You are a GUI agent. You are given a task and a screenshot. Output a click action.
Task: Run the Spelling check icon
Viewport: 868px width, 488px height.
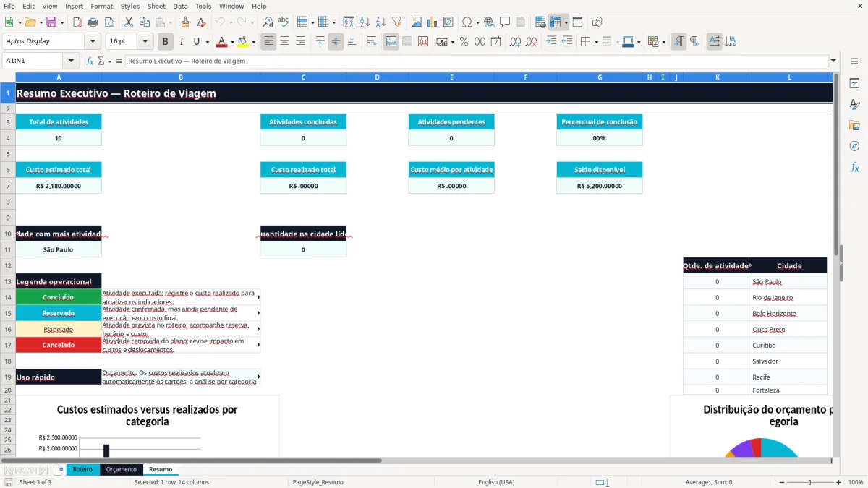[284, 22]
